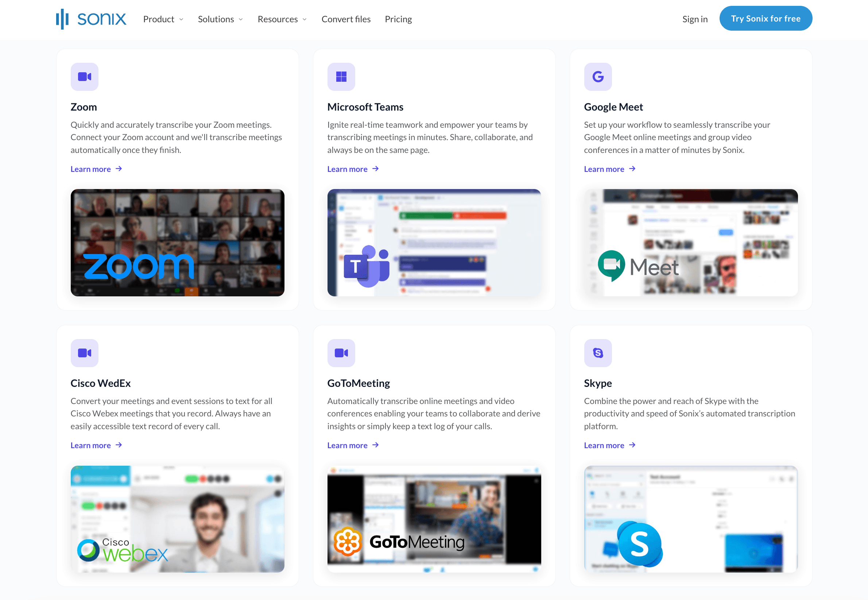Click the arrow beside Skype Learn more
Image resolution: width=868 pixels, height=600 pixels.
[632, 445]
